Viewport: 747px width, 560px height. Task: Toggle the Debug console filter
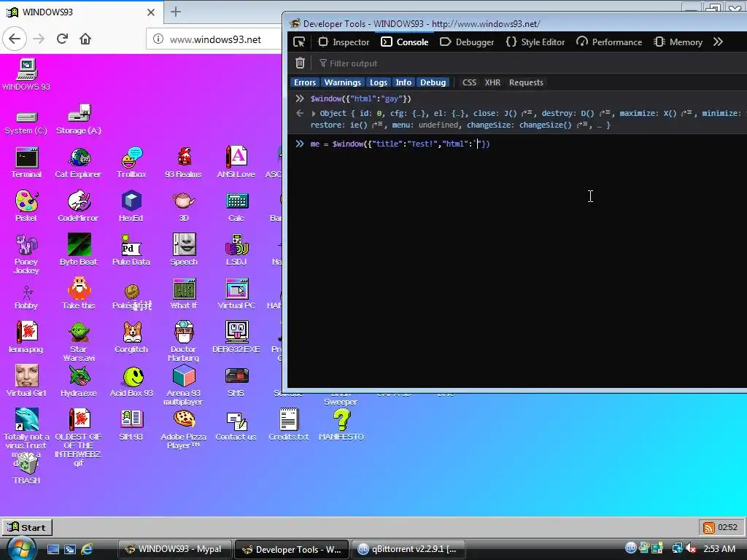[x=433, y=82]
